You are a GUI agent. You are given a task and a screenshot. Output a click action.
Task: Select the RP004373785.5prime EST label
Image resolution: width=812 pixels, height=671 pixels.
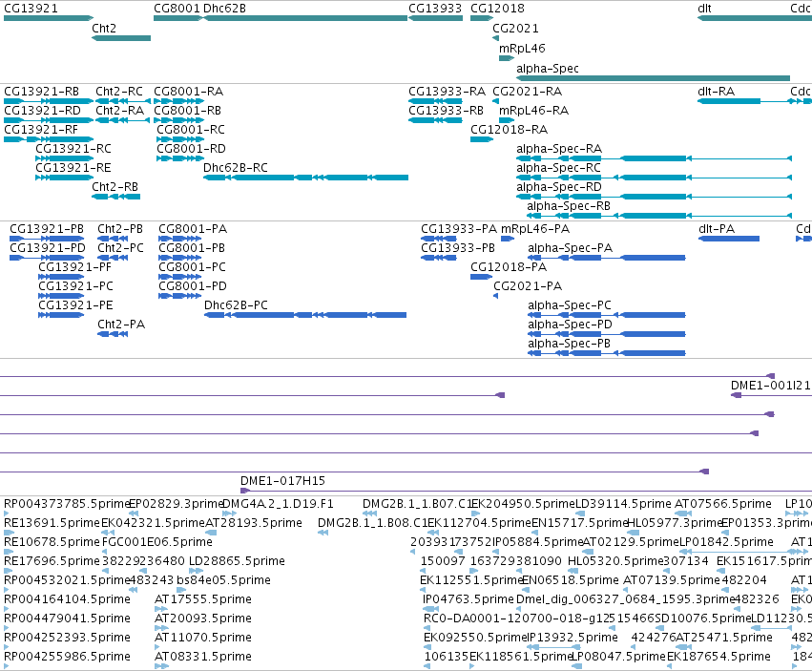point(65,504)
